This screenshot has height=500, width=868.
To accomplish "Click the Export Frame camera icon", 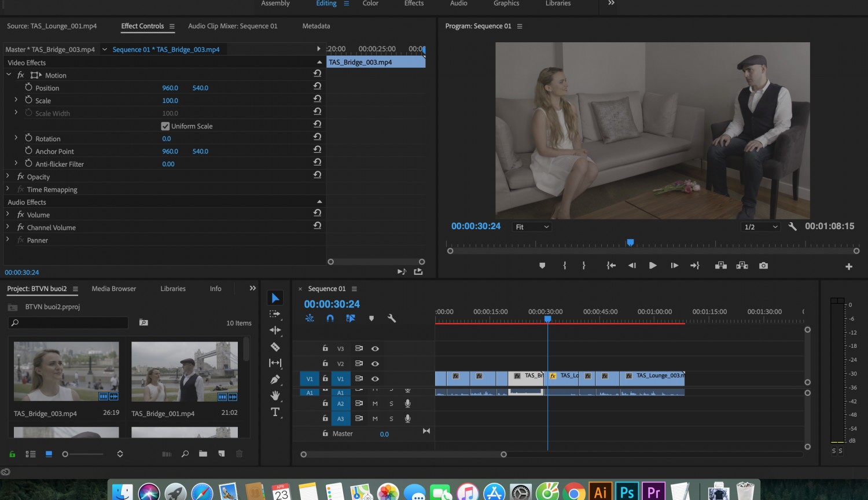I will (764, 265).
